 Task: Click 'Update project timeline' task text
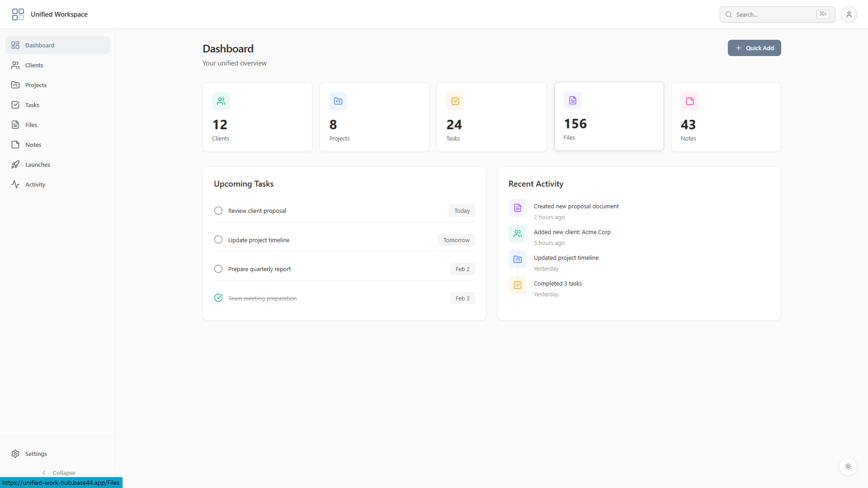click(x=259, y=240)
